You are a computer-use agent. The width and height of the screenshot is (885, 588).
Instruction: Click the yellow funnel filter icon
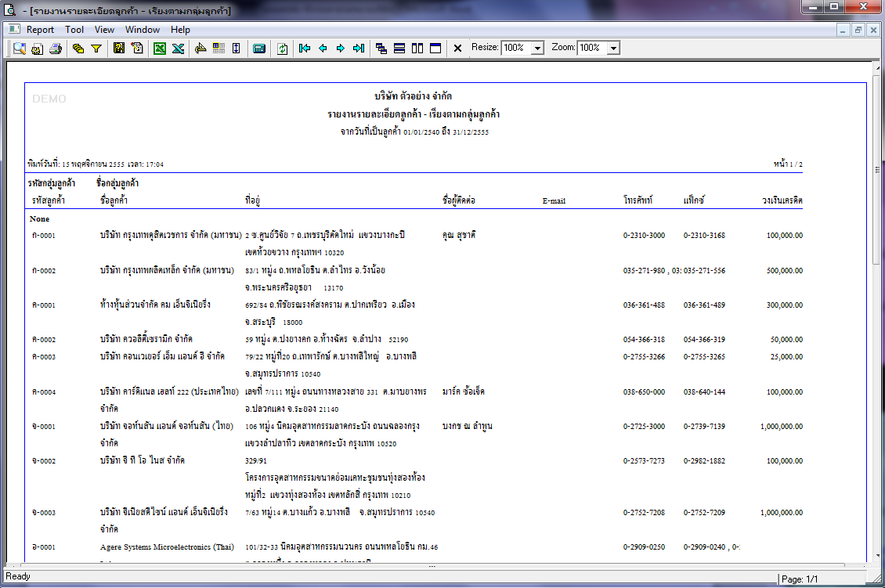pyautogui.click(x=96, y=49)
